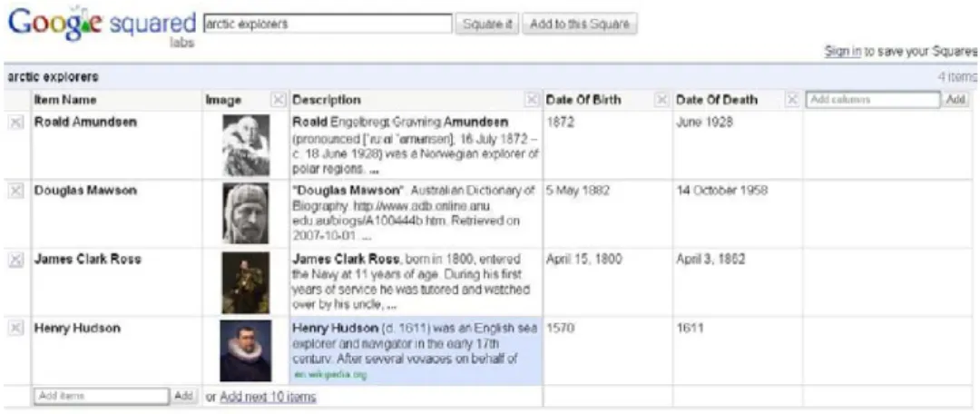Select the Douglas Mawson item name

(x=85, y=190)
